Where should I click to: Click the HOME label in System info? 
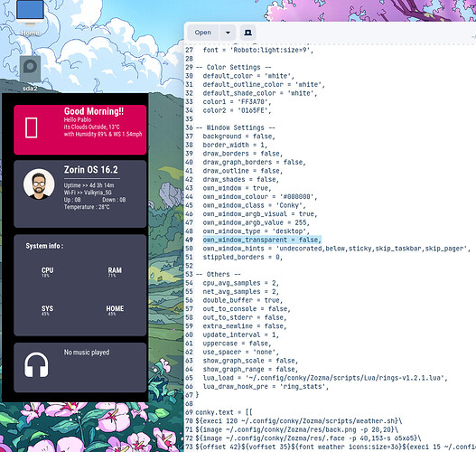(115, 308)
